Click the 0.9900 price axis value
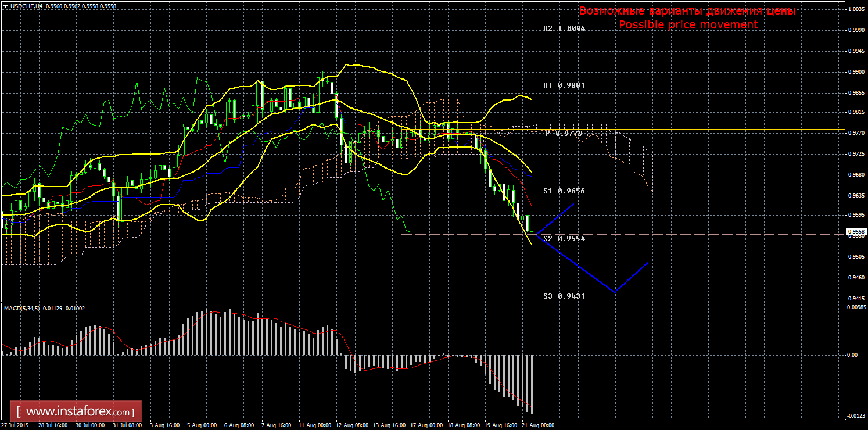Screen dimensions: 868x430 click(x=856, y=72)
